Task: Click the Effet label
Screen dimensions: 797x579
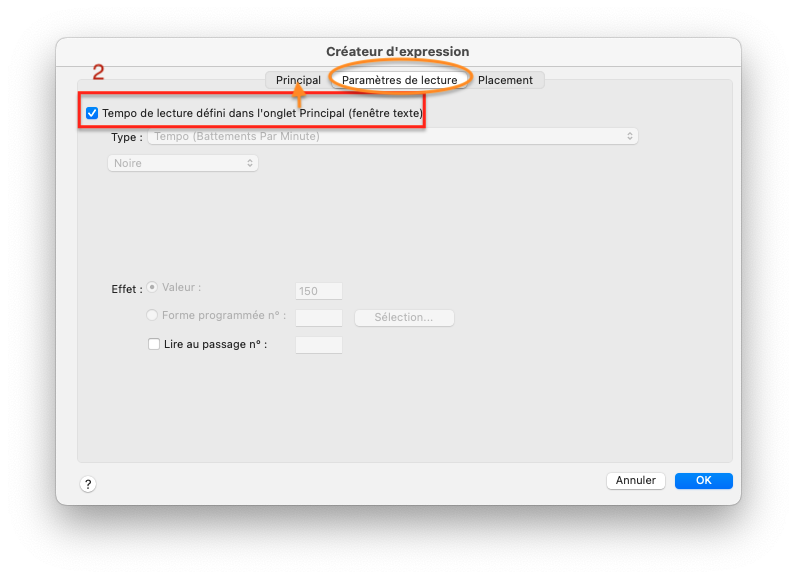Action: pyautogui.click(x=126, y=288)
